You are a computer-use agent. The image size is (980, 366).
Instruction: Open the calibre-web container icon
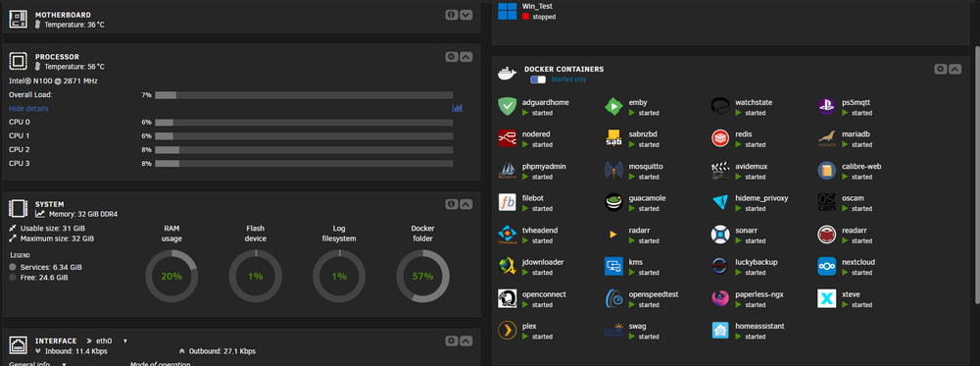(827, 171)
